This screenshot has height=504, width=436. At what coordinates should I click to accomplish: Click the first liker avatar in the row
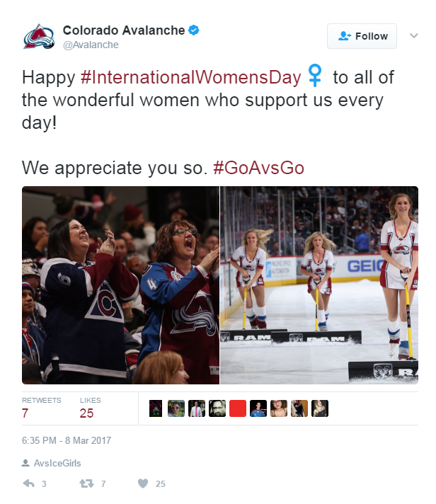[x=156, y=408]
